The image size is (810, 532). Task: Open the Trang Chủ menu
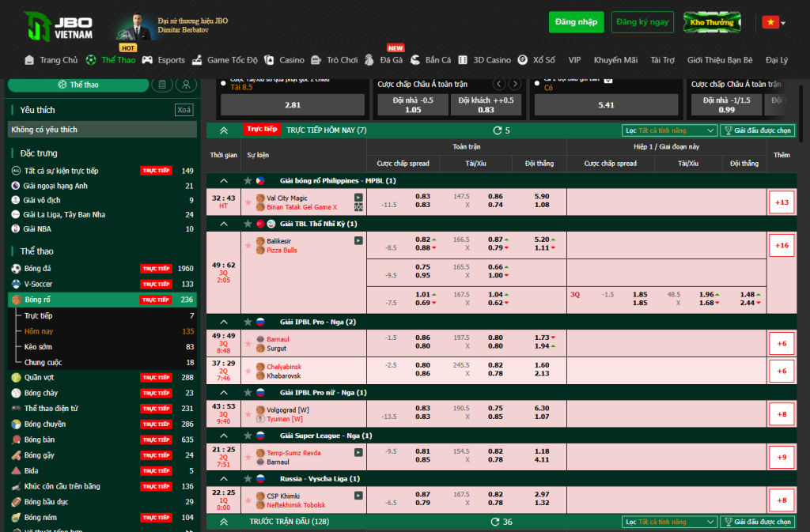(51, 60)
